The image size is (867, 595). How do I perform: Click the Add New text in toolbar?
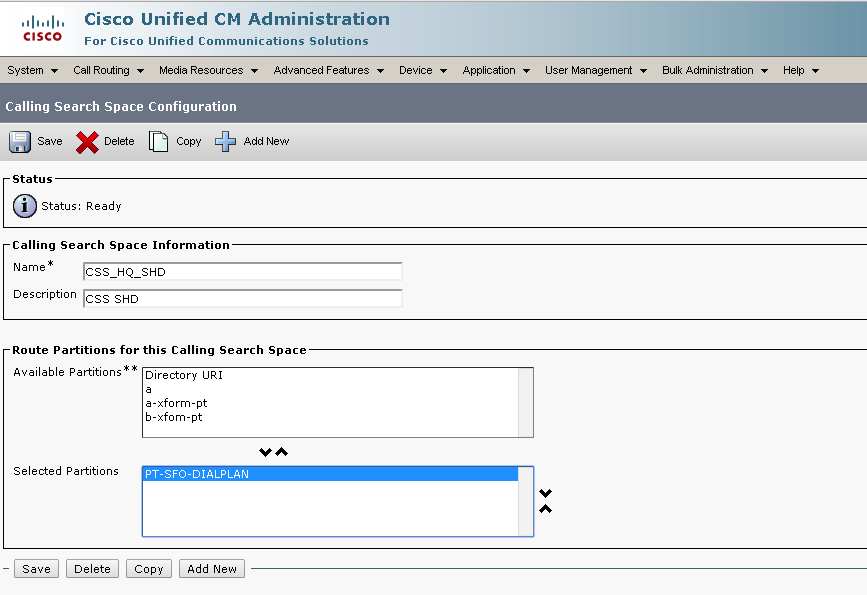pos(266,142)
